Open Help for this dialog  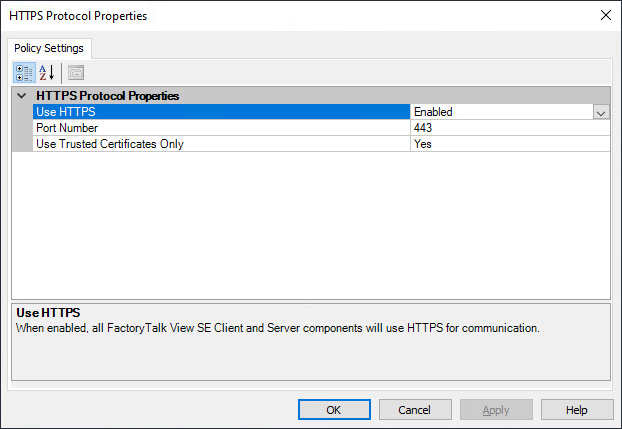(577, 410)
